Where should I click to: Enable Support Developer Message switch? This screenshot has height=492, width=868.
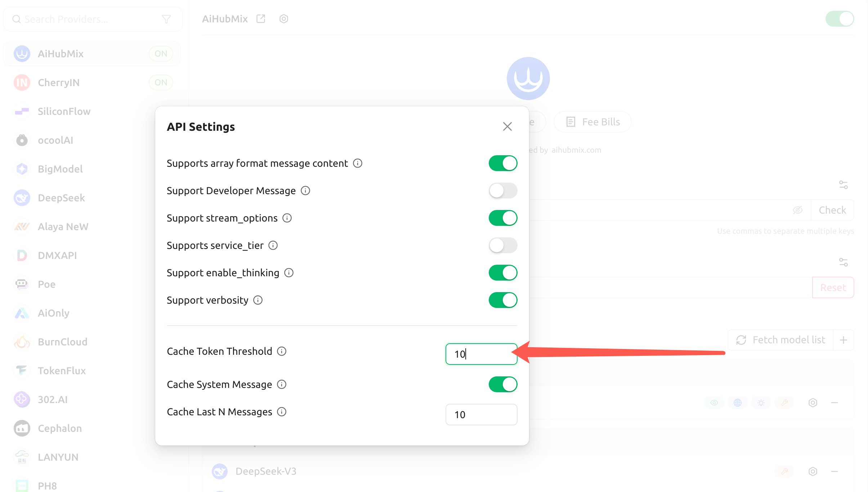click(x=503, y=191)
